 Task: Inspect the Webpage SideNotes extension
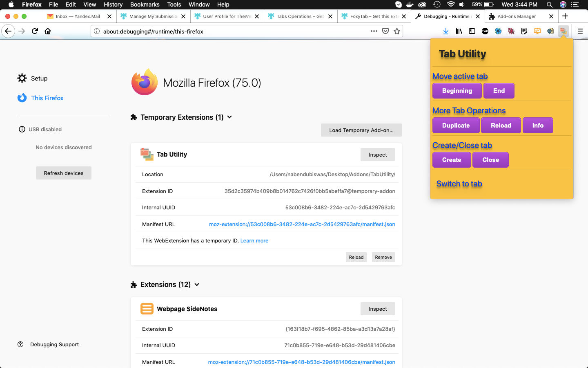pyautogui.click(x=378, y=309)
